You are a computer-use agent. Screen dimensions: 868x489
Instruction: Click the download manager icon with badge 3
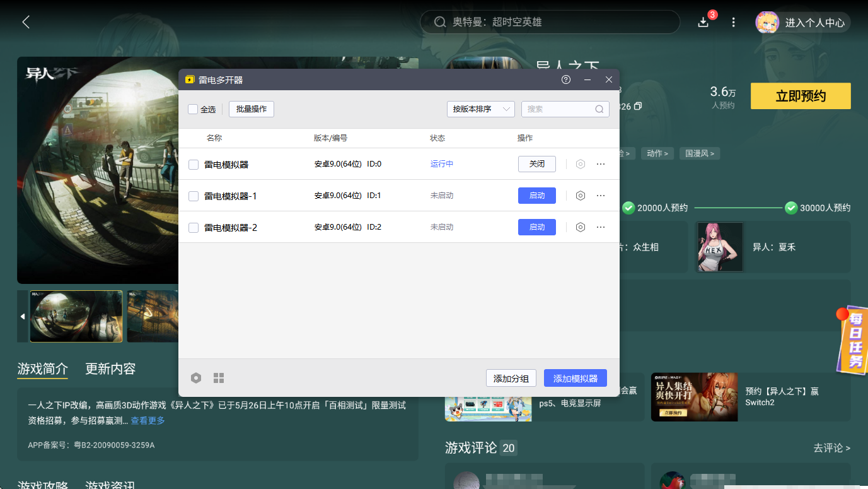[x=702, y=21]
